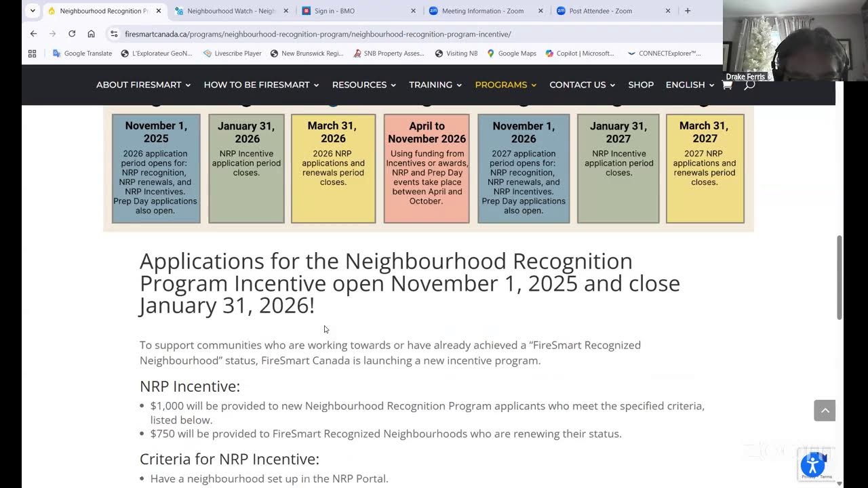868x488 pixels.
Task: Open the browser home page
Action: [x=91, y=33]
